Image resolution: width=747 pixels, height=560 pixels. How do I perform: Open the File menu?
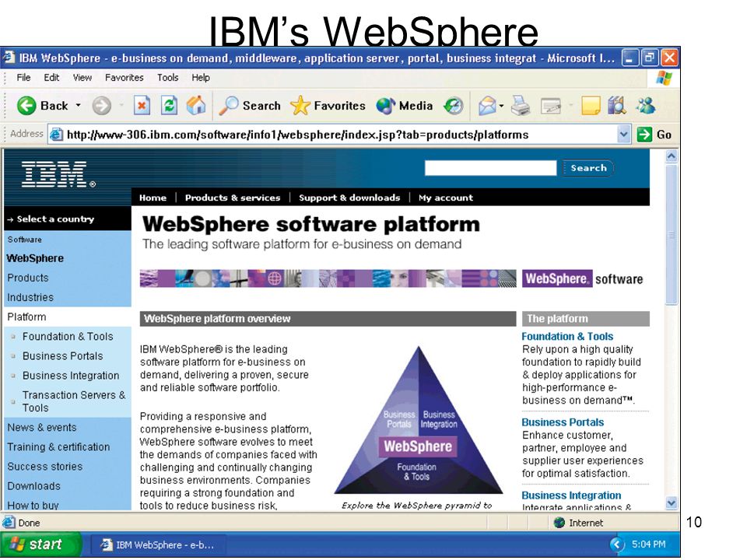point(23,78)
